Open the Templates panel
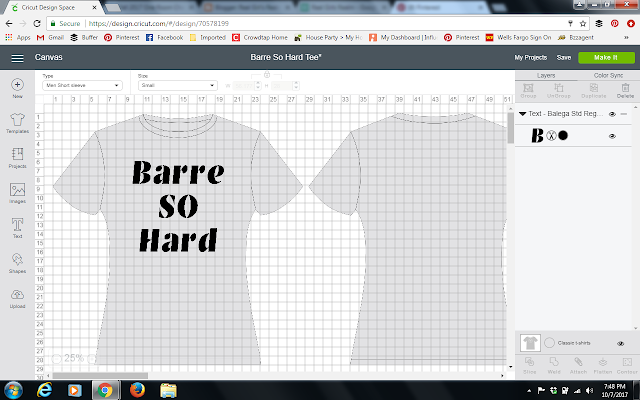 (17, 123)
